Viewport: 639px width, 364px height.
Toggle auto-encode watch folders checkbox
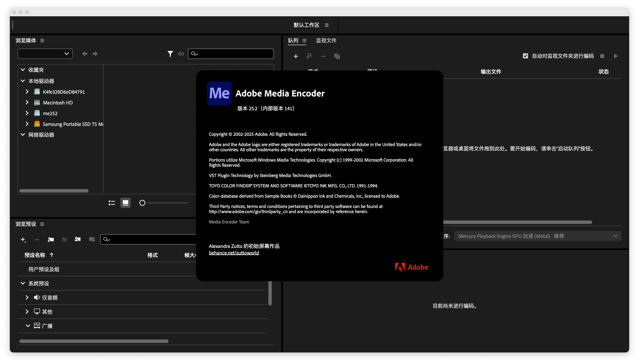[x=525, y=56]
